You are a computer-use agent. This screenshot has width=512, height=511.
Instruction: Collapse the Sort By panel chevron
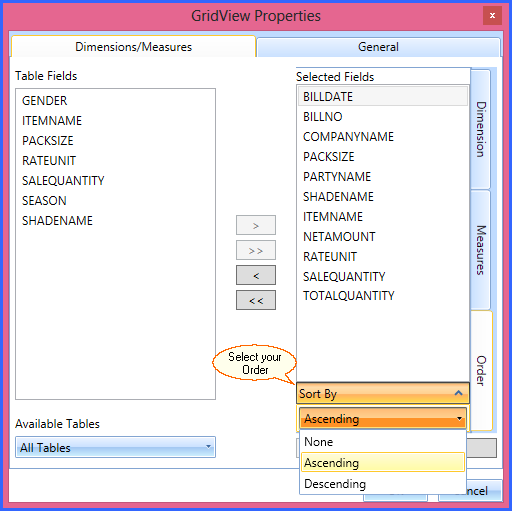(458, 393)
